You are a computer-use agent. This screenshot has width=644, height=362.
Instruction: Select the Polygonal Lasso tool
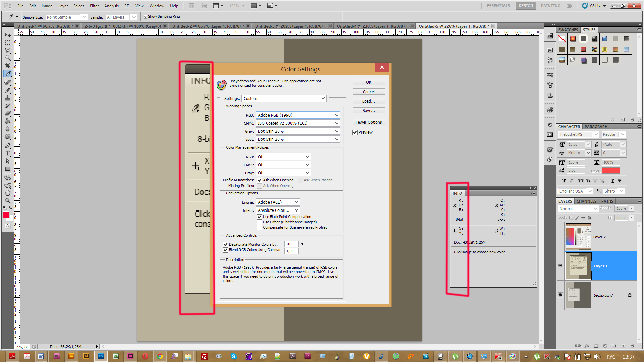8,50
